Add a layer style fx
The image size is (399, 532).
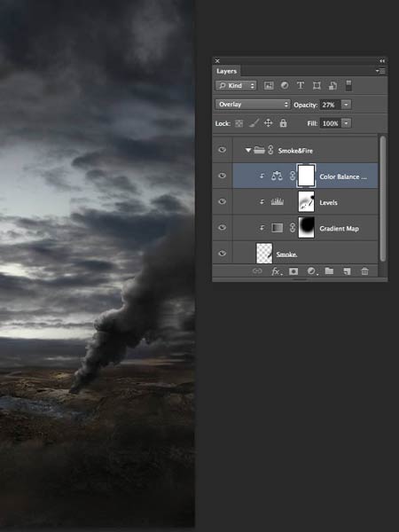pos(276,271)
